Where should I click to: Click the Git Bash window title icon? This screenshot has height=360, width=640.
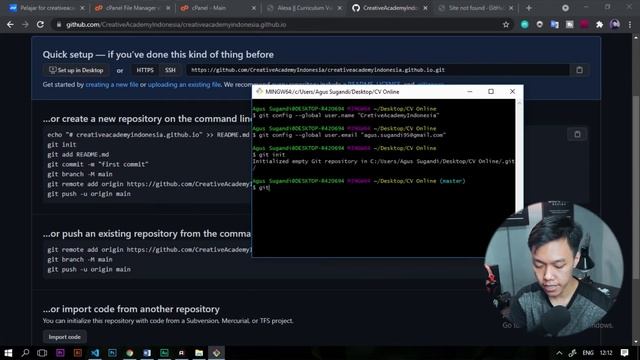[259, 92]
